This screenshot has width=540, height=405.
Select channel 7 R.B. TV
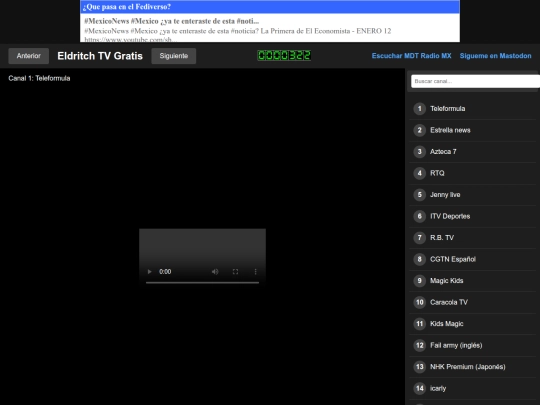(472, 238)
